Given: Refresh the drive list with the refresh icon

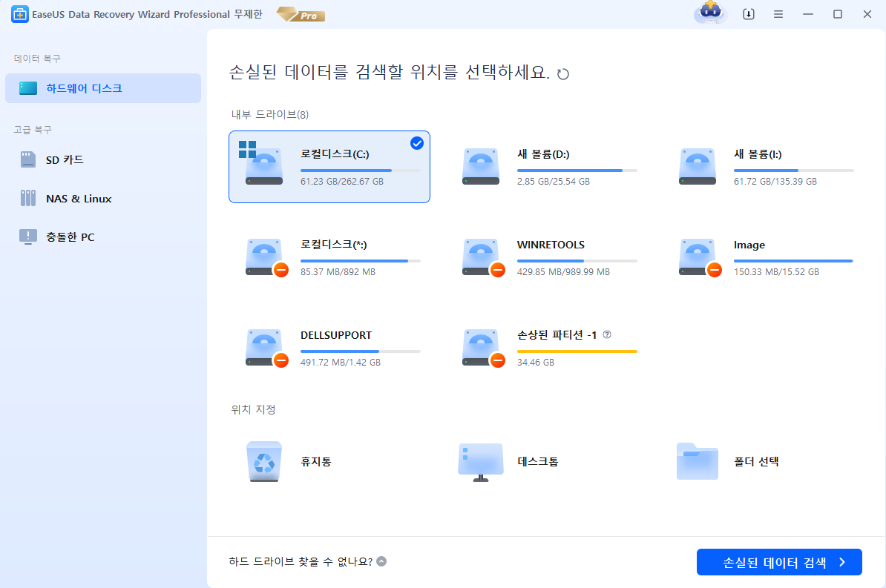Looking at the screenshot, I should [563, 73].
